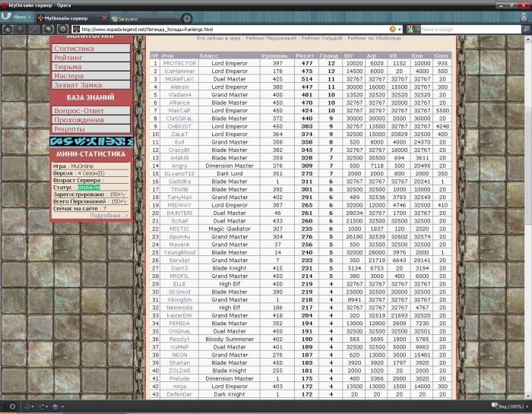Click the smiley icon in address bar
The width and height of the screenshot is (532, 414).
point(393,29)
